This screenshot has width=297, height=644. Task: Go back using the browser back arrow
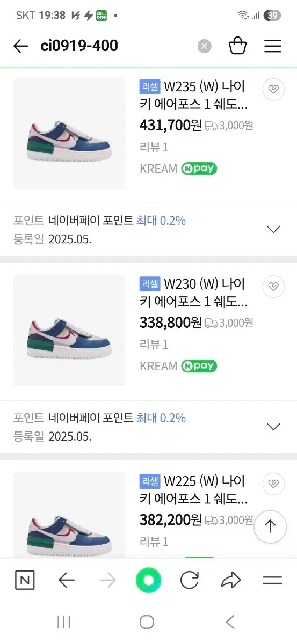[x=66, y=580]
